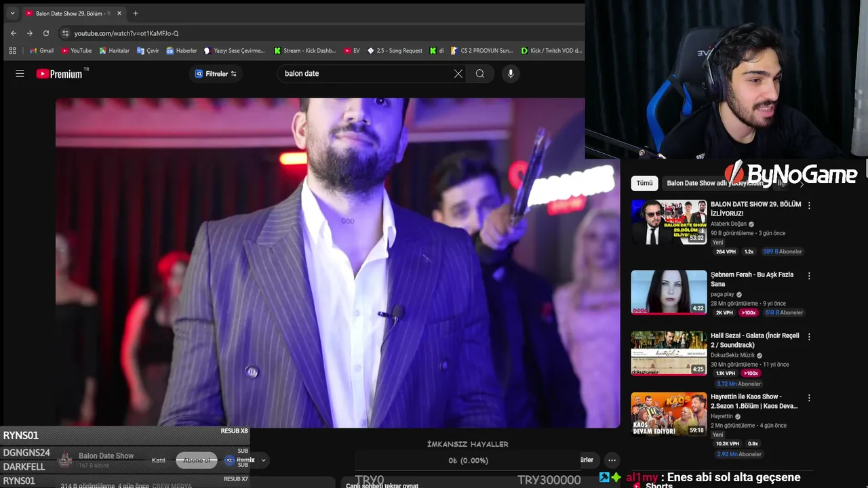Open Şebnem Ferah - Bu Aşk Fazla Sana thumbnail
Viewport: 868px width, 488px height.
[669, 292]
